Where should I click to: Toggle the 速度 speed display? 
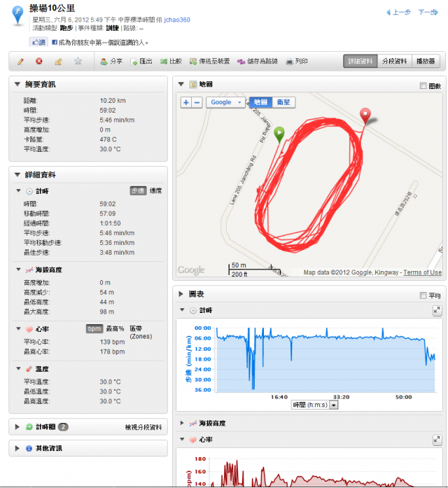pyautogui.click(x=155, y=190)
